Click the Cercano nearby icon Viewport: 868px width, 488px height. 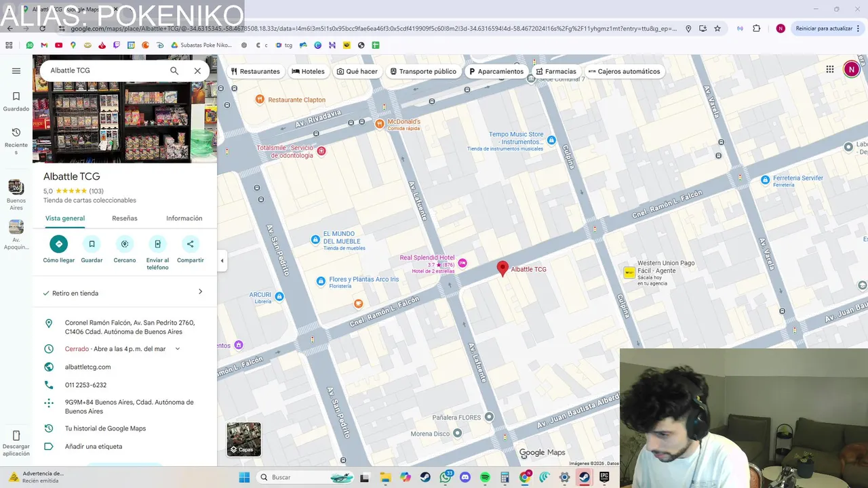click(125, 244)
